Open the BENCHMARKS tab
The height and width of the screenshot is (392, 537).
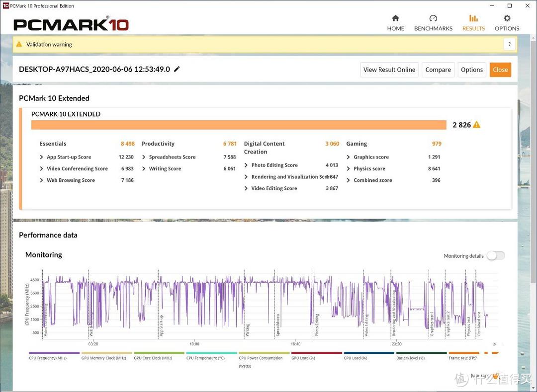(433, 23)
